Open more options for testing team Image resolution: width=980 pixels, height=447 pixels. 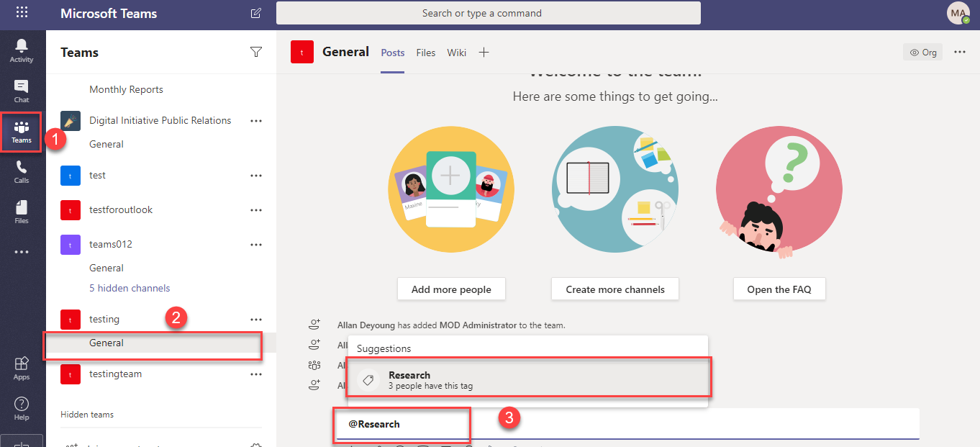click(x=255, y=320)
